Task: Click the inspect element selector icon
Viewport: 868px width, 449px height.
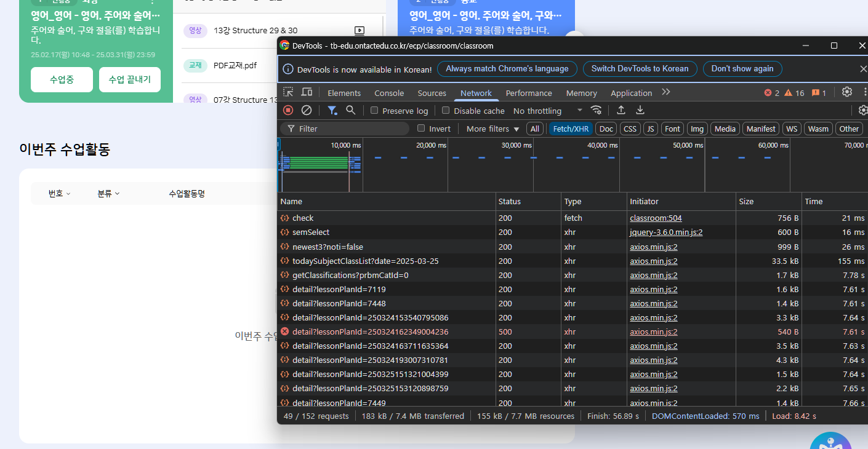Action: click(x=288, y=92)
